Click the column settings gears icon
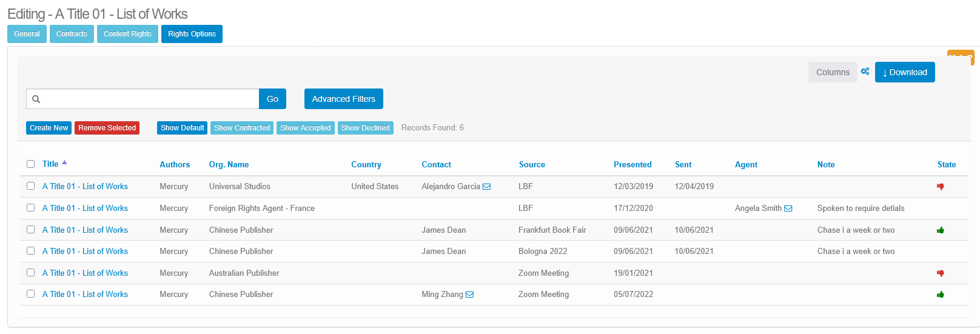980x334 pixels. point(865,72)
